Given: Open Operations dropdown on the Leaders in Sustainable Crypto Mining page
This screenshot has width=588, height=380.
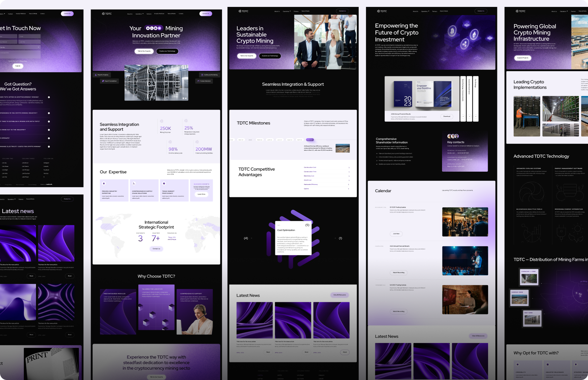Looking at the screenshot, I should (x=287, y=11).
